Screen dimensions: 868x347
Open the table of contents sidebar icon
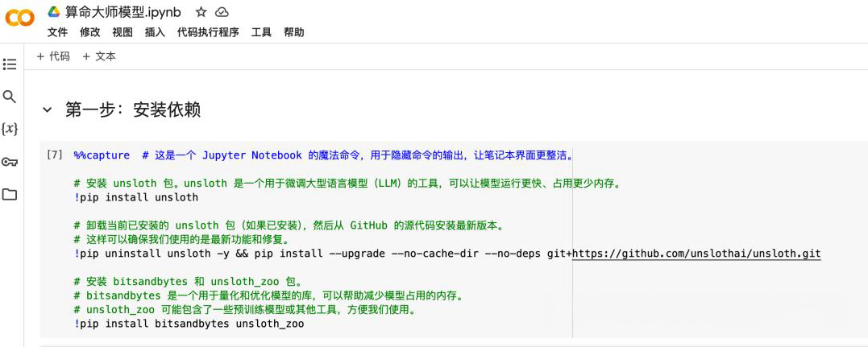tap(10, 64)
